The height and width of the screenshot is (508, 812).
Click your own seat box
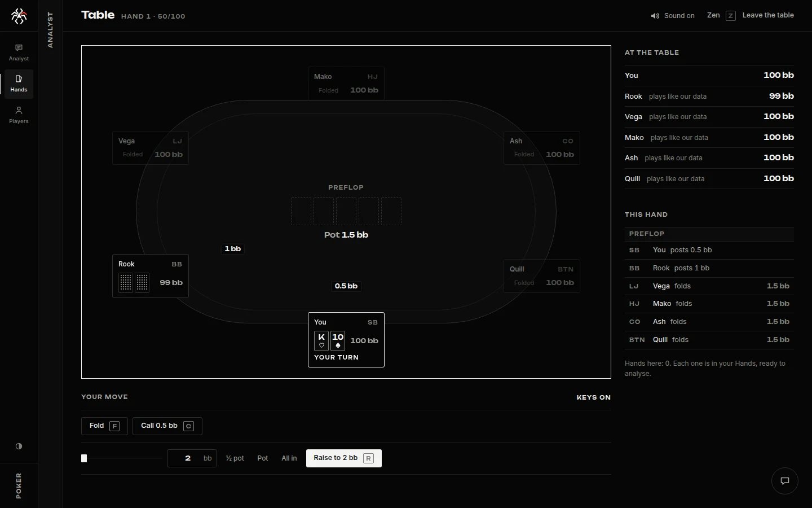346,340
